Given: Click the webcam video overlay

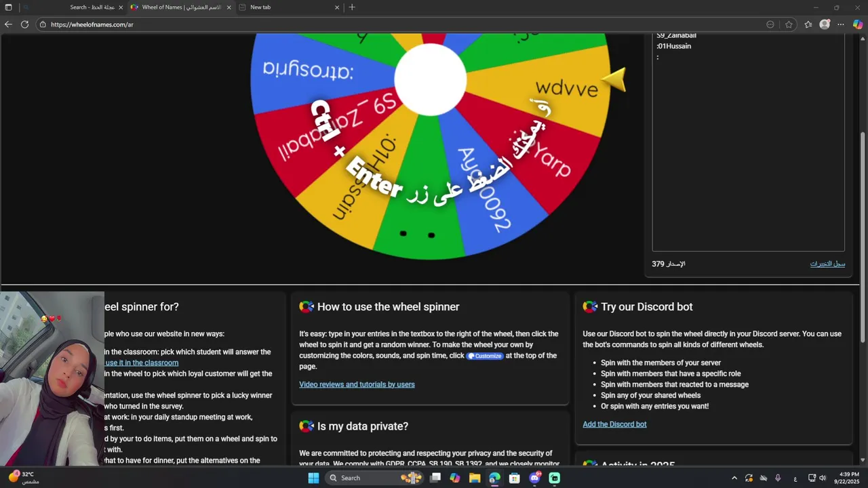Looking at the screenshot, I should tap(52, 379).
